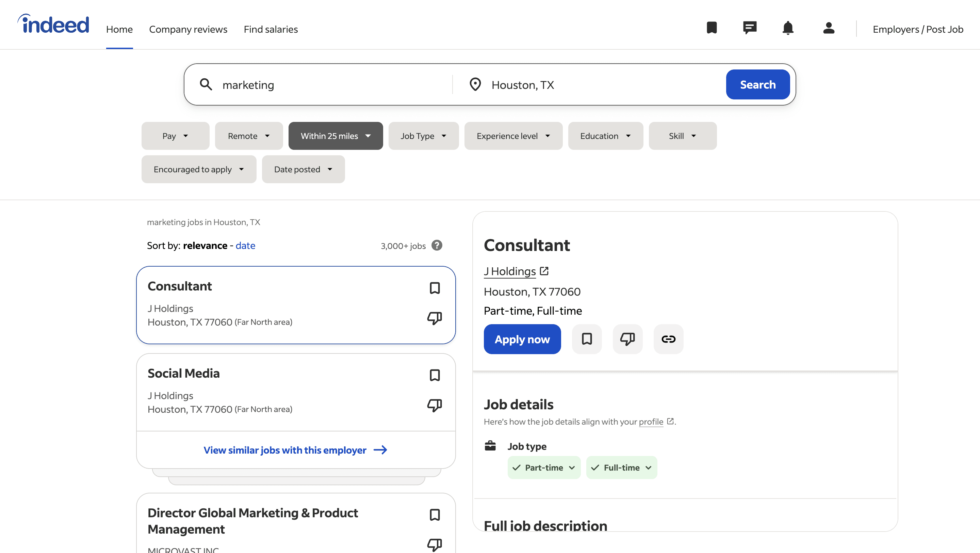Viewport: 980px width, 553px height.
Task: Expand the Date posted filter
Action: click(303, 169)
